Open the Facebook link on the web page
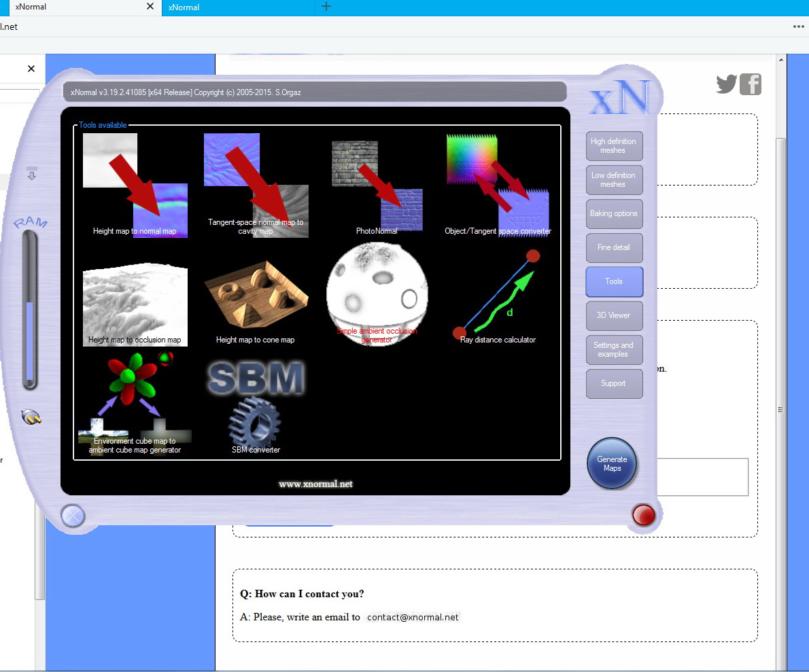 [x=750, y=84]
